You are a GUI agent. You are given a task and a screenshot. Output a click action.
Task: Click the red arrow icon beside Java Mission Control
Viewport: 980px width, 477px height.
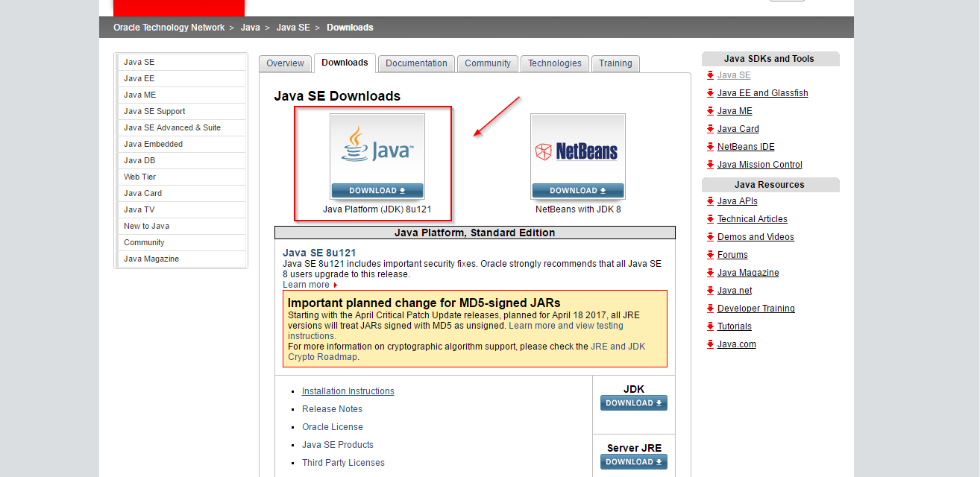tap(711, 165)
